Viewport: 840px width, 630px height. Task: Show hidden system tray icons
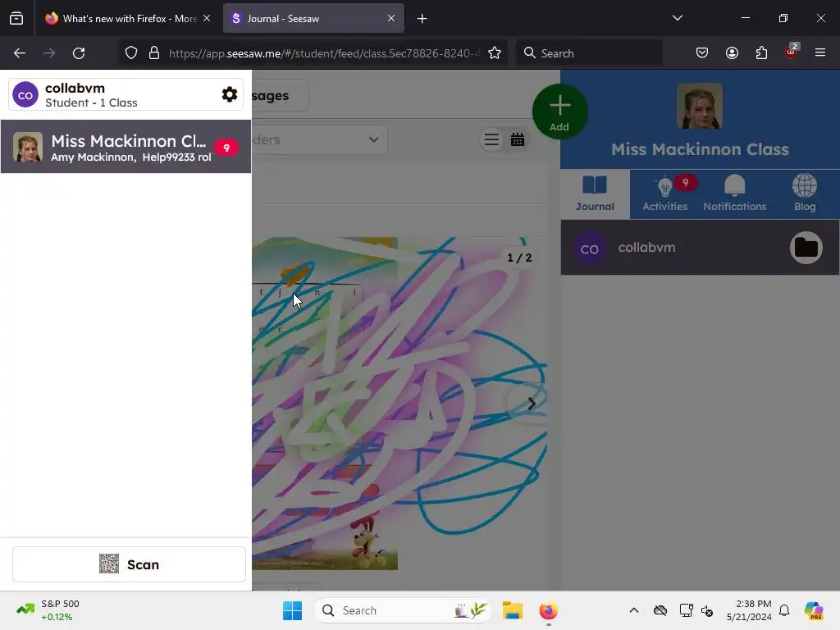click(x=634, y=610)
